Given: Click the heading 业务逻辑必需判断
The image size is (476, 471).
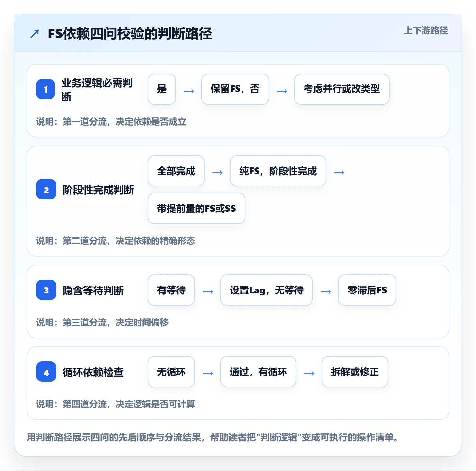Looking at the screenshot, I should (97, 90).
